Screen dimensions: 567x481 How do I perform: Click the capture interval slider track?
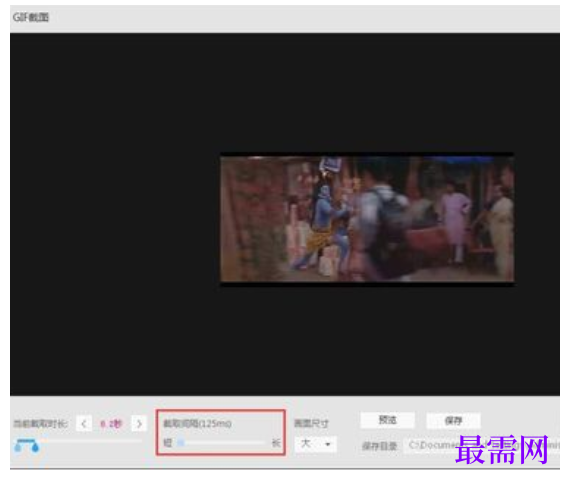[x=221, y=443]
